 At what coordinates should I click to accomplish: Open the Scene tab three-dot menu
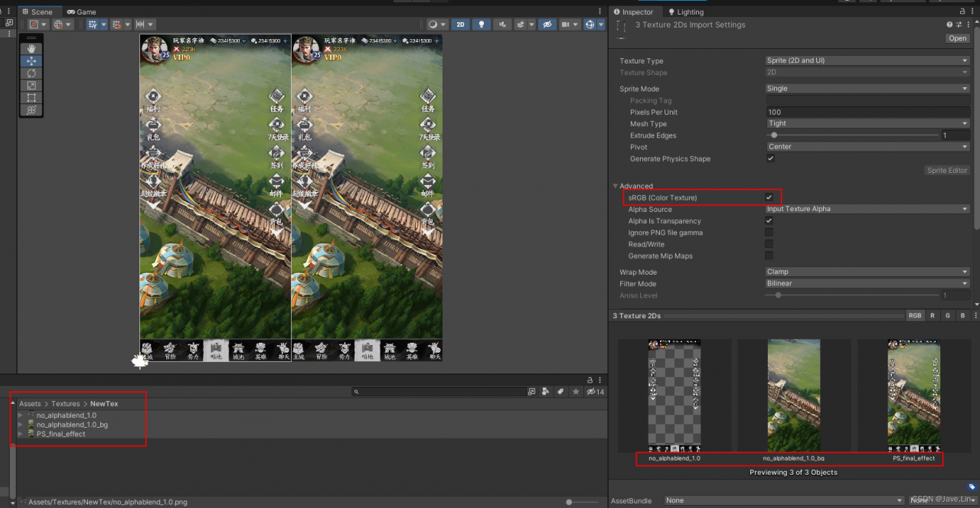599,12
